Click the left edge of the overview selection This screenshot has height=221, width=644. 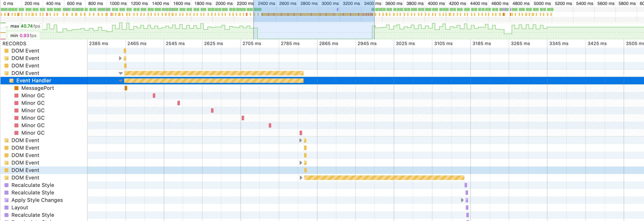254,19
